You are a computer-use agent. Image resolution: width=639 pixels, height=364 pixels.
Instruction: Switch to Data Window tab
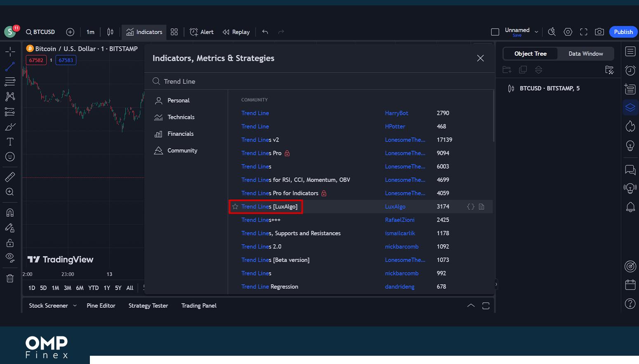585,54
